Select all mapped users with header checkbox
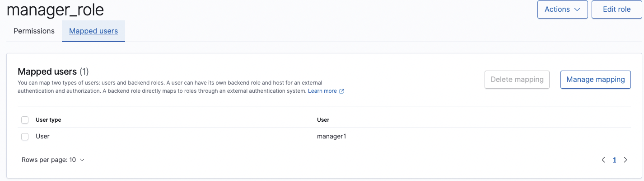The height and width of the screenshot is (181, 644). point(25,120)
